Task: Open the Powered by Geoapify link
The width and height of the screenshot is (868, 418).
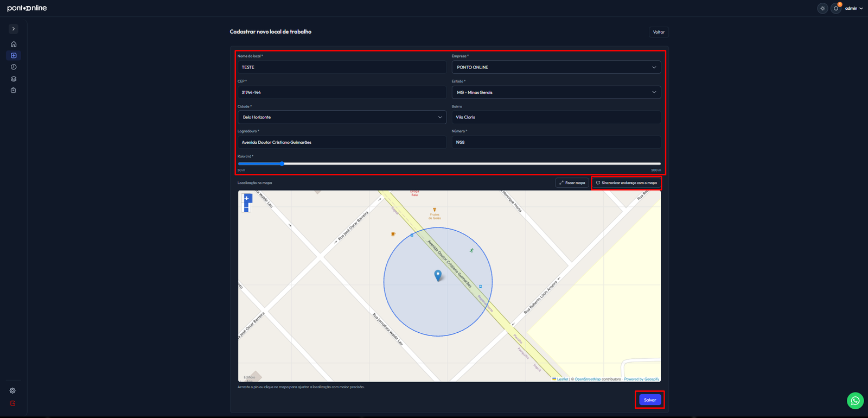Action: click(x=641, y=379)
